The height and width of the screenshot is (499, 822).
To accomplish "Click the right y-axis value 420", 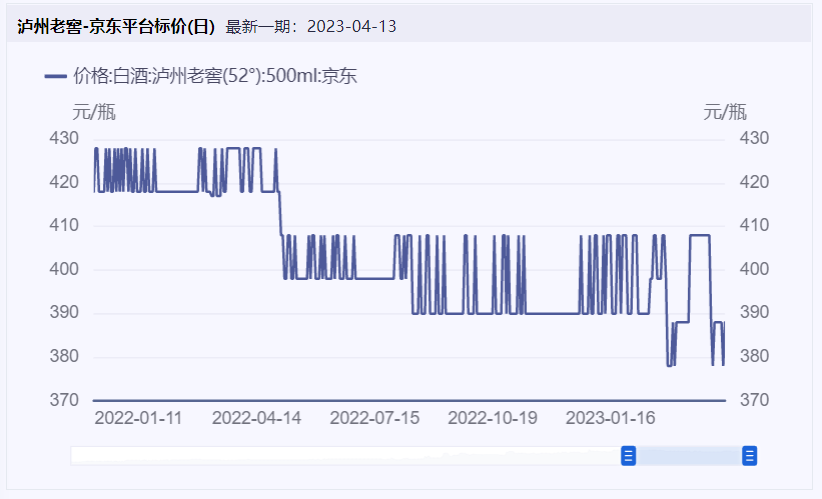I will tap(754, 182).
